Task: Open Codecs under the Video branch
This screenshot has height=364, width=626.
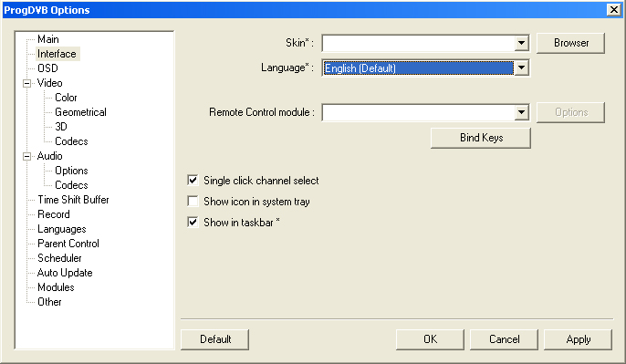Action: 71,141
